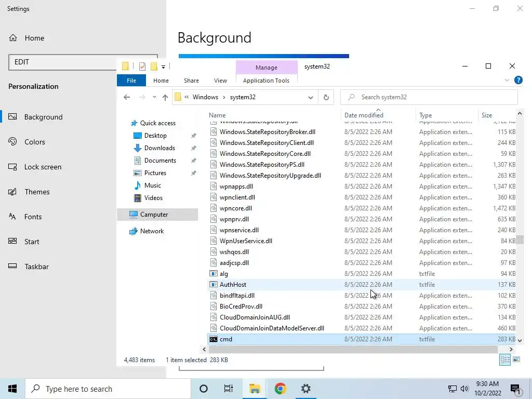Click the horizontal scrollbar right arrow
Viewport: 532px width, 399px height.
coord(511,349)
